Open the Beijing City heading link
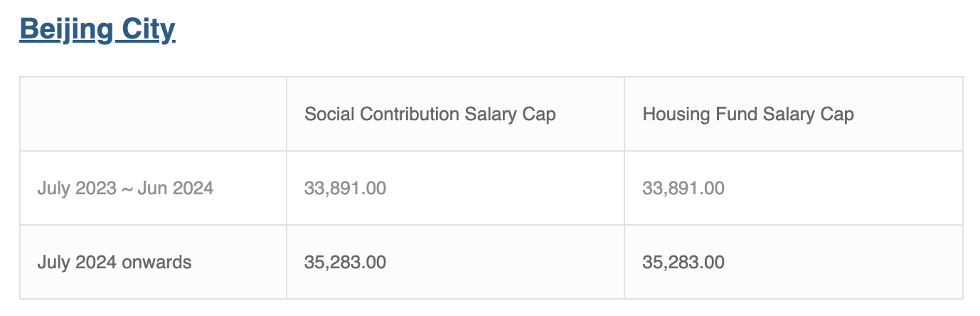 pyautogui.click(x=97, y=30)
